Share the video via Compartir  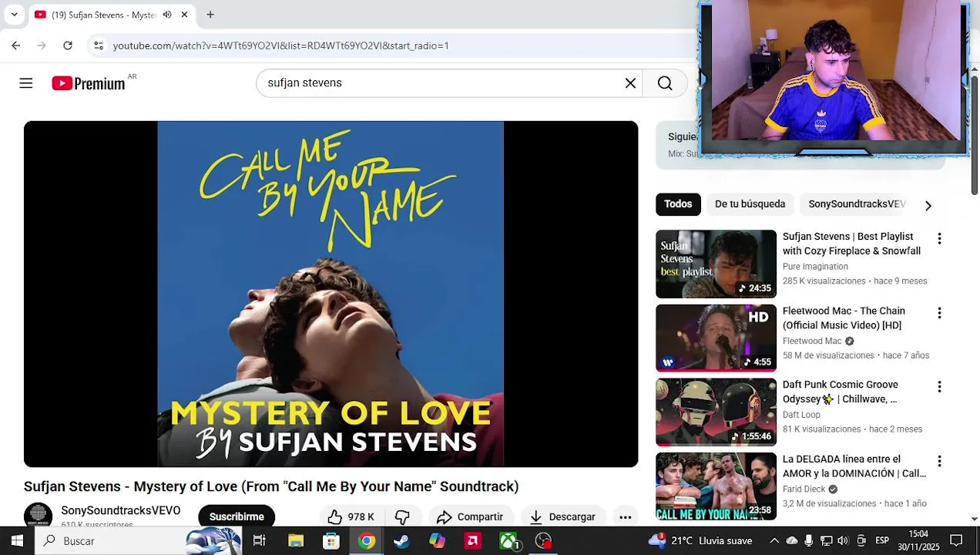pyautogui.click(x=470, y=516)
